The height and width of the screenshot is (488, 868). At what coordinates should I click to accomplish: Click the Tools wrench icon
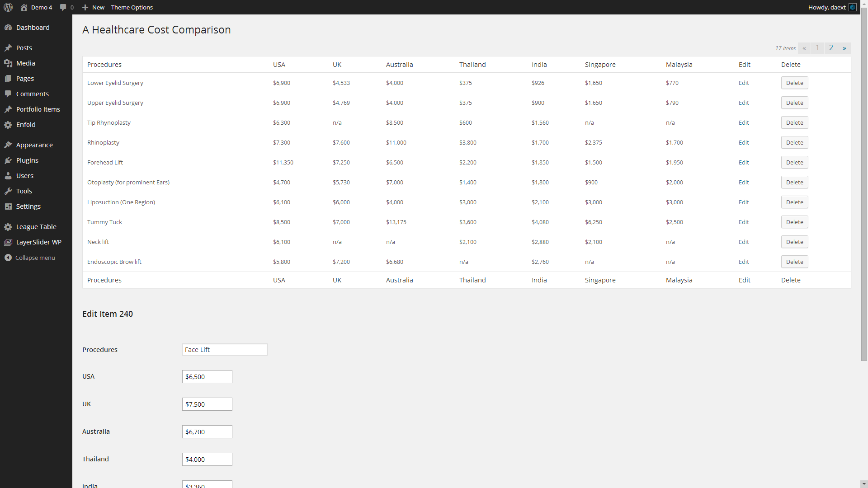8,191
